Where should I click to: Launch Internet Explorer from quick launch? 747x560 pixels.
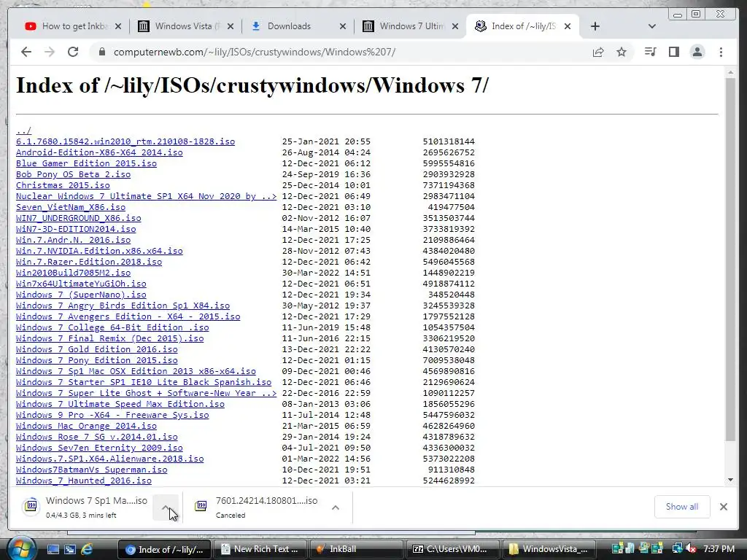coord(87,550)
